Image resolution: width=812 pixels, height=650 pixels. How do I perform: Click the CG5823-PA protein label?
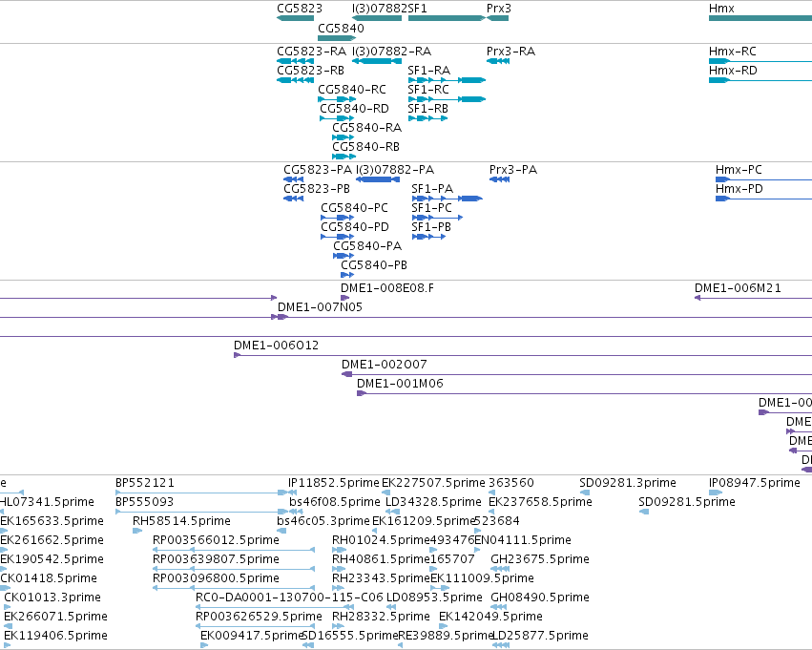[x=318, y=170]
